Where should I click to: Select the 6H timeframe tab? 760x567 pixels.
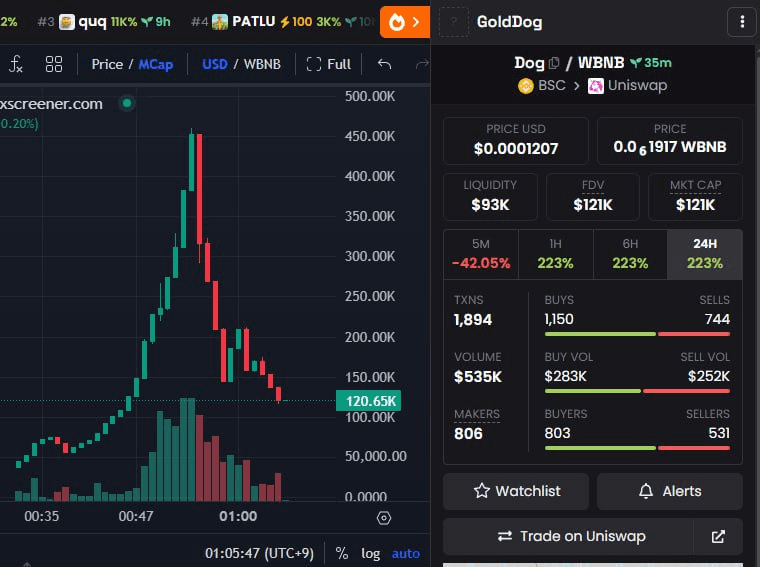point(630,254)
